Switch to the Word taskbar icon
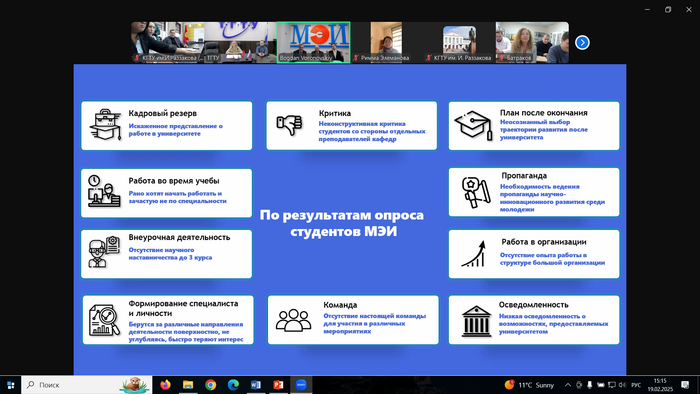700x394 pixels. tap(256, 385)
